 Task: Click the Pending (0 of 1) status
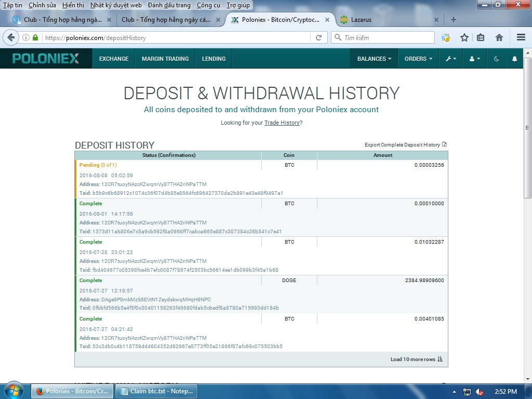tap(98, 165)
